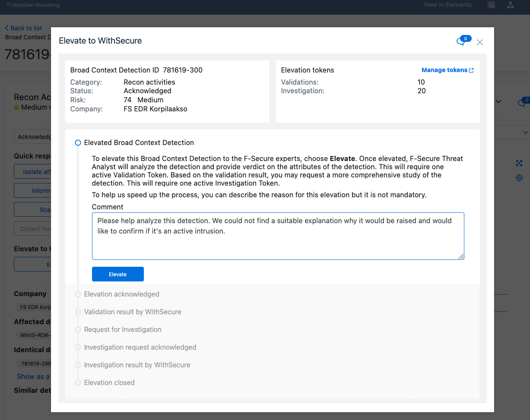Click the Elevation closed step marker
The image size is (530, 420).
(78, 382)
